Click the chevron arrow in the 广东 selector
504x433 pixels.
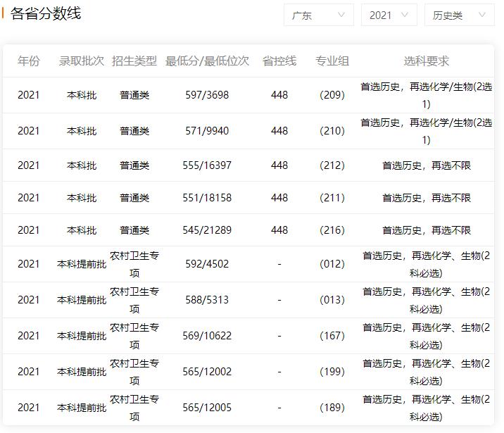341,15
